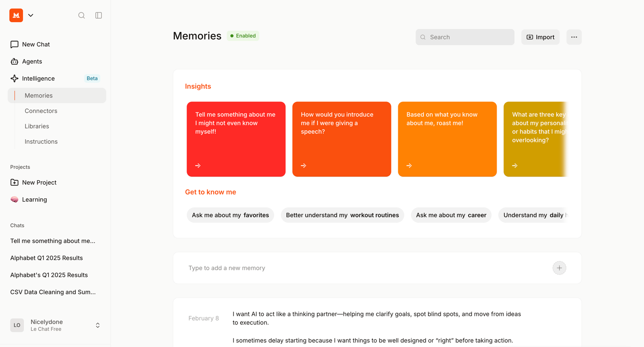Collapse the sidebar with the panel icon
The width and height of the screenshot is (644, 347).
pyautogui.click(x=98, y=15)
